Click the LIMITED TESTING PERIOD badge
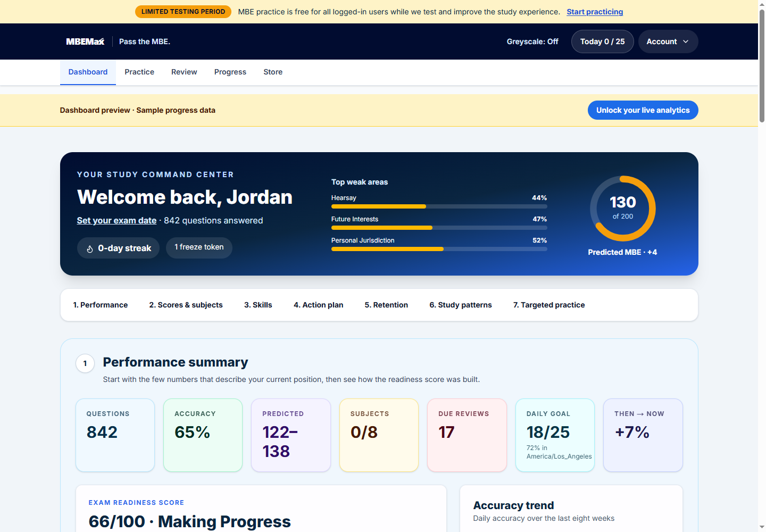Viewport: 766px width, 532px height. tap(183, 12)
